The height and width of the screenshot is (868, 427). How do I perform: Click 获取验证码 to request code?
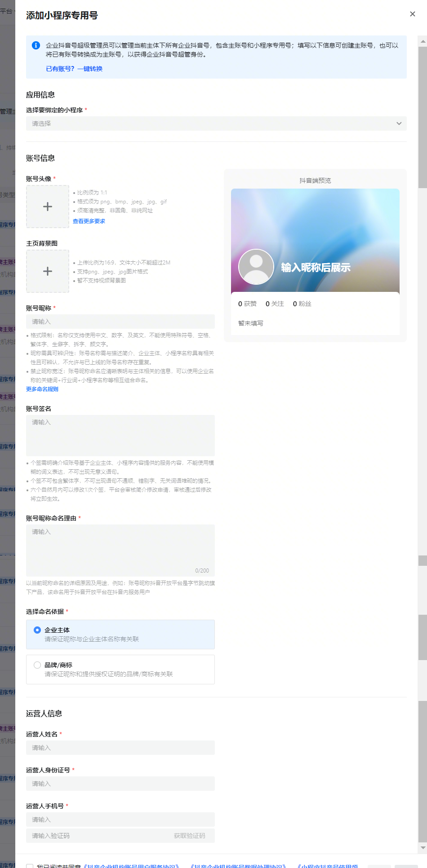pos(189,836)
